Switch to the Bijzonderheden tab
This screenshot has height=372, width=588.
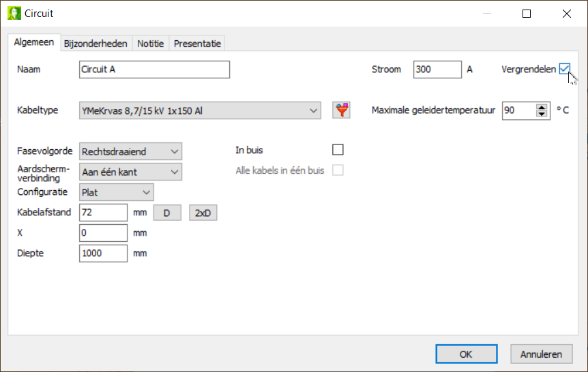(x=95, y=44)
